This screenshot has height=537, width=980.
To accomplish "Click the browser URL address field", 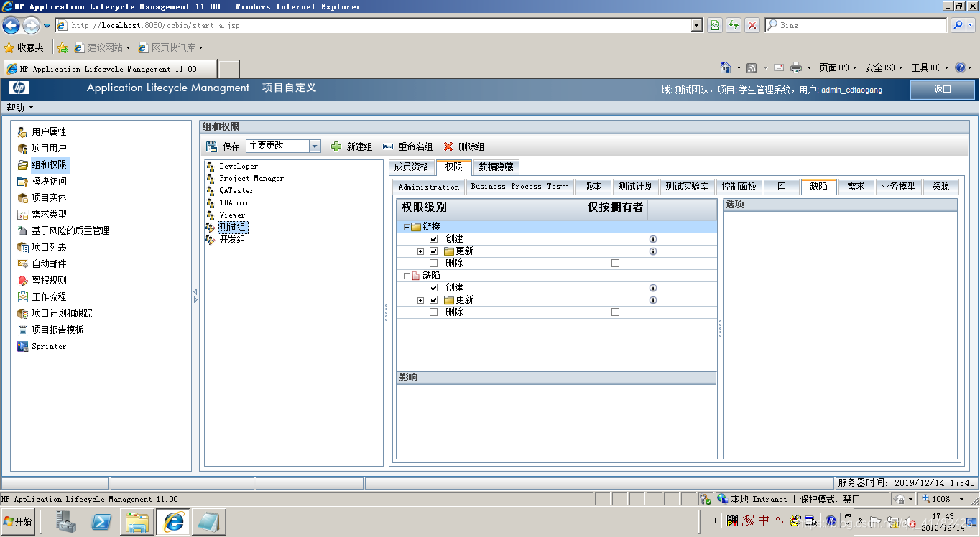I will click(x=373, y=25).
